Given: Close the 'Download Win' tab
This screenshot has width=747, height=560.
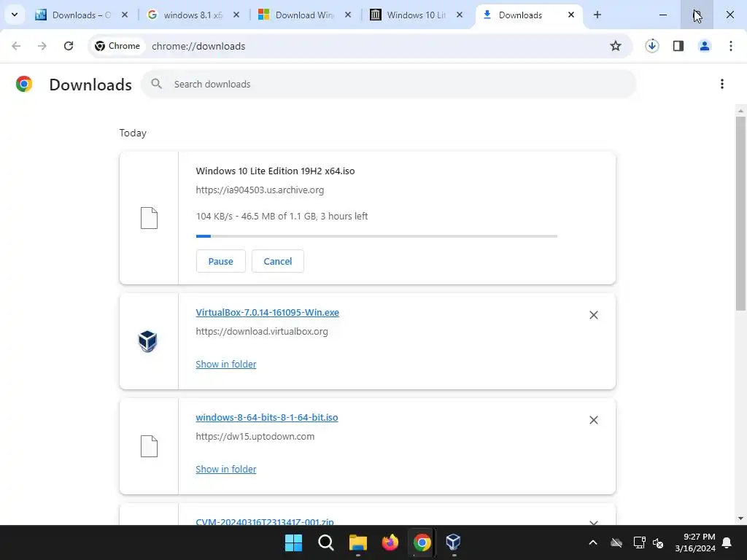Looking at the screenshot, I should pos(348,15).
